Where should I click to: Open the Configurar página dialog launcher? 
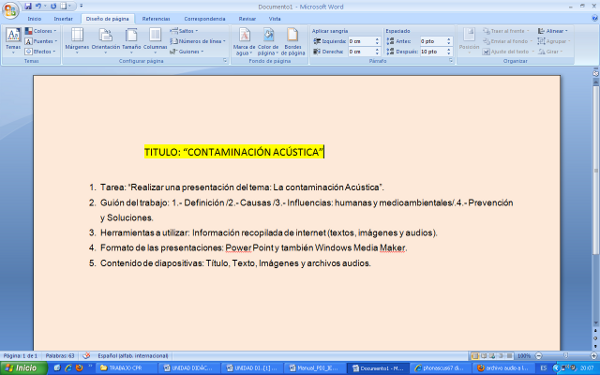[225, 61]
